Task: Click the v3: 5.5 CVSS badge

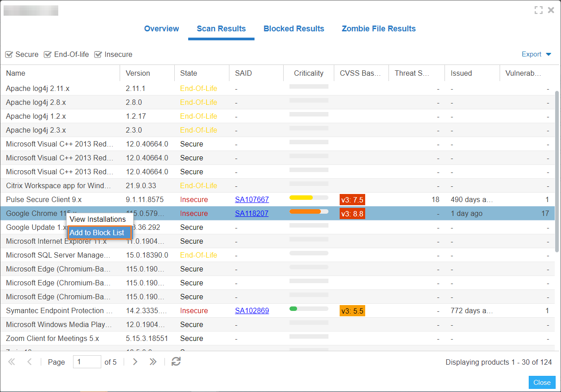Action: [352, 311]
